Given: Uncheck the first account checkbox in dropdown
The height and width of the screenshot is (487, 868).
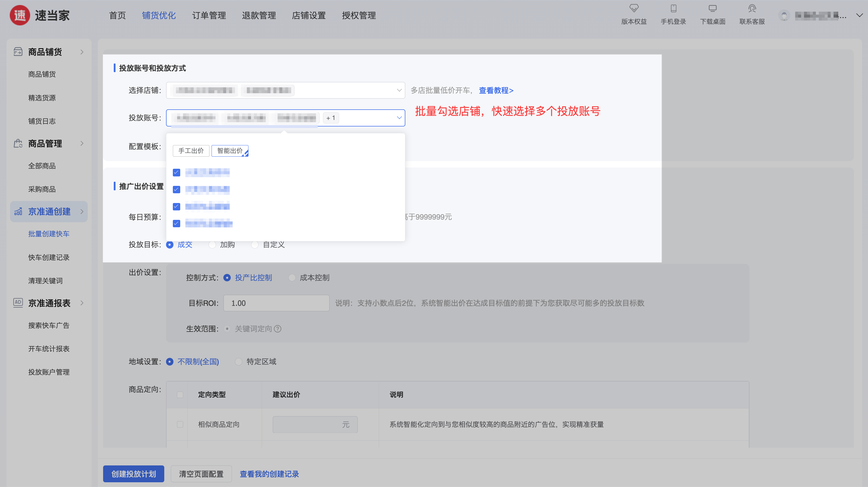Looking at the screenshot, I should click(176, 173).
